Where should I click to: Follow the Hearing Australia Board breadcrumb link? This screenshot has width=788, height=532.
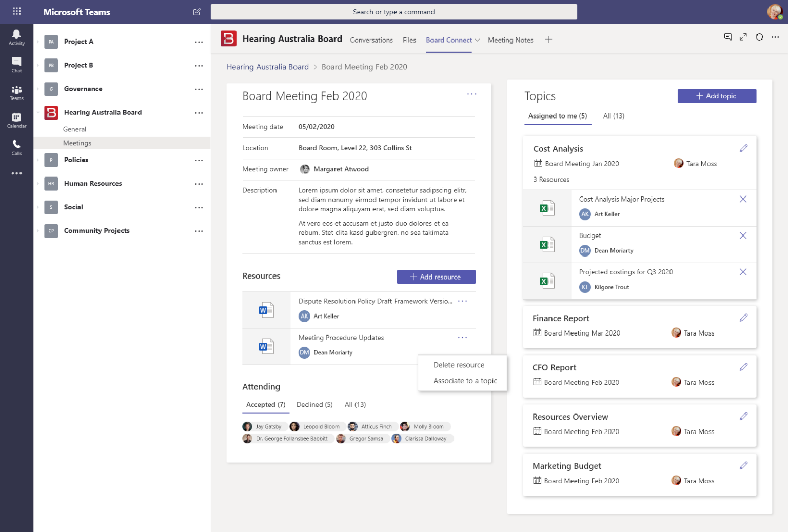click(x=267, y=67)
